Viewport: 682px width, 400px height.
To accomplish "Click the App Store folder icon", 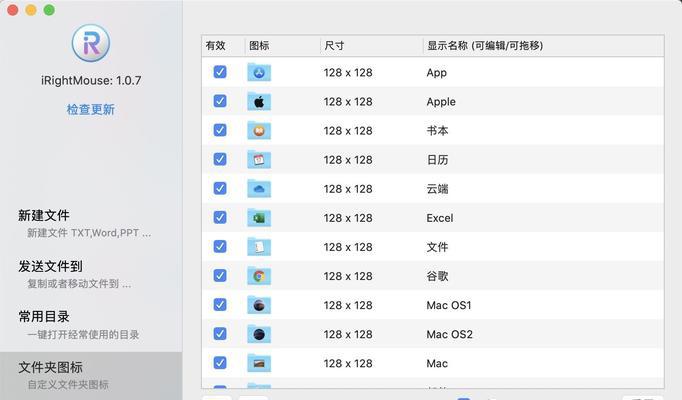I will (x=259, y=72).
